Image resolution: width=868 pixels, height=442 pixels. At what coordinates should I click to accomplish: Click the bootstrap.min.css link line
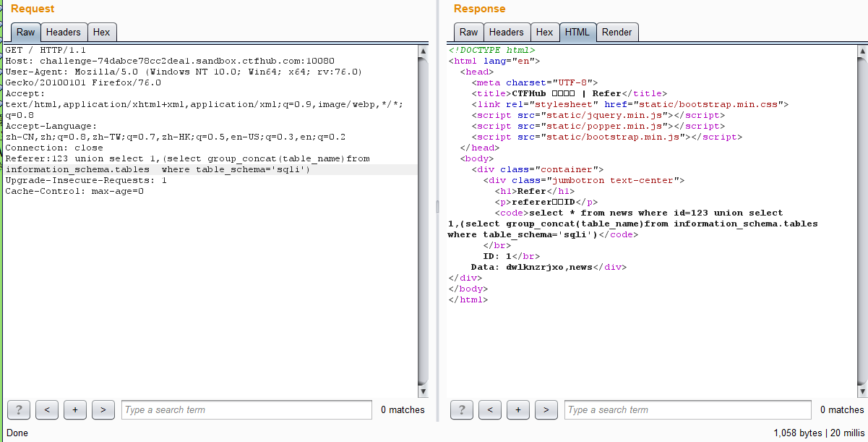629,104
